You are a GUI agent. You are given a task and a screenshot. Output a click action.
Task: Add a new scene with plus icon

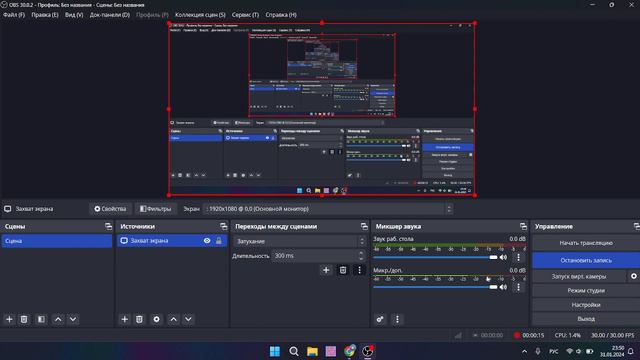click(9, 319)
